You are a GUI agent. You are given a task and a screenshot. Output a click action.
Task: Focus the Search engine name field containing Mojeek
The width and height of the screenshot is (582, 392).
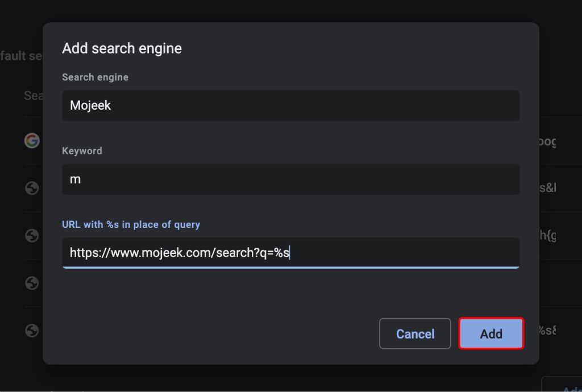290,105
